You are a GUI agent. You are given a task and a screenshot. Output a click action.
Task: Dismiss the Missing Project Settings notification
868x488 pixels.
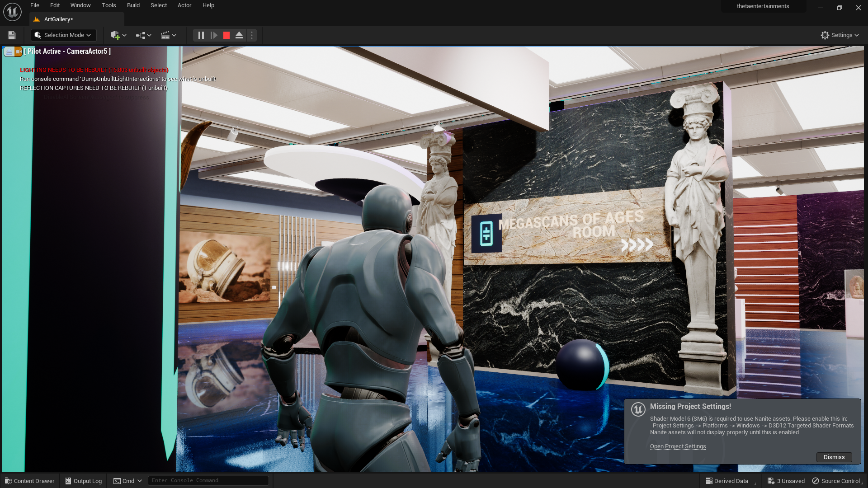pyautogui.click(x=834, y=457)
